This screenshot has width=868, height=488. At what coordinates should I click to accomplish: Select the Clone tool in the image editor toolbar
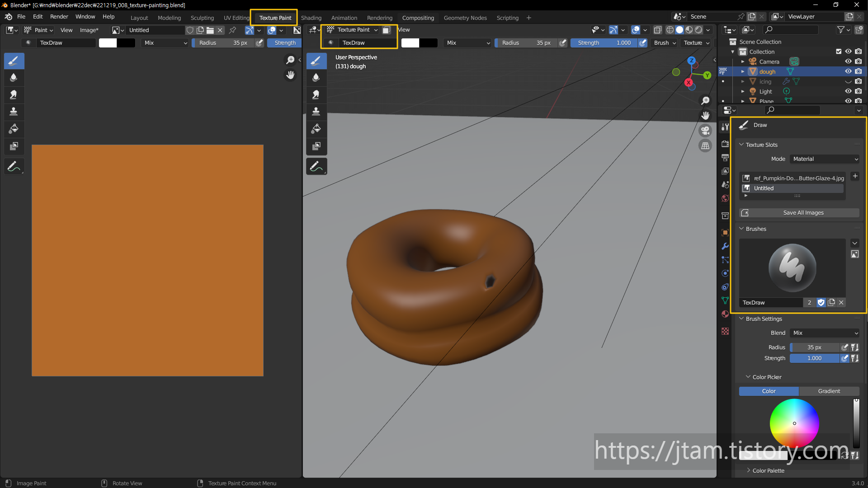click(14, 112)
